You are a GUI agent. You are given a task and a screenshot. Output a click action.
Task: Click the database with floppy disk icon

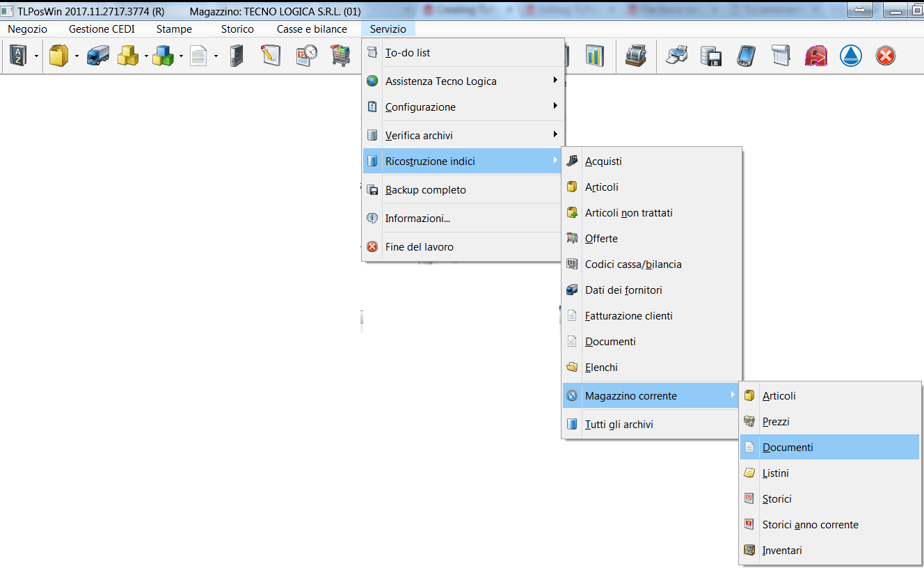pyautogui.click(x=710, y=56)
